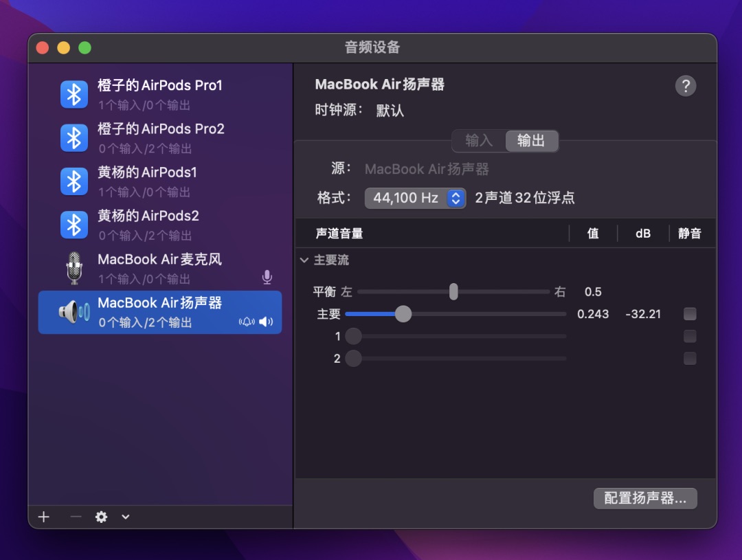Open the 源 MacBook Air扬声器 selector

tap(427, 169)
